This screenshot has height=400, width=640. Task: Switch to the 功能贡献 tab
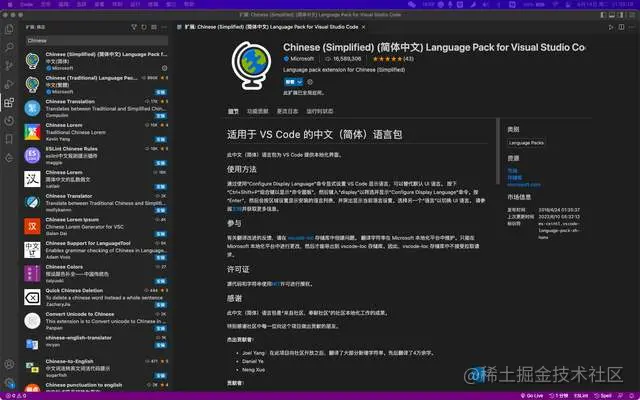pos(259,110)
